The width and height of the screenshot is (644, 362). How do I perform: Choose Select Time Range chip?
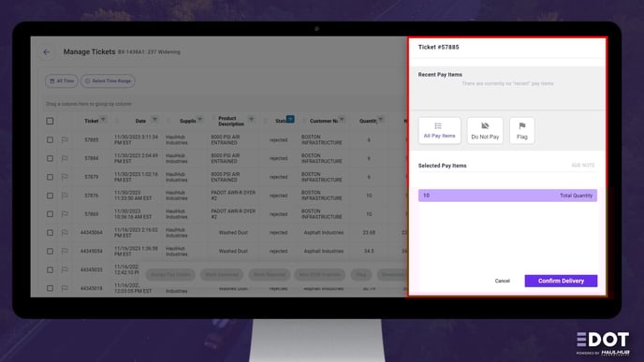(108, 80)
